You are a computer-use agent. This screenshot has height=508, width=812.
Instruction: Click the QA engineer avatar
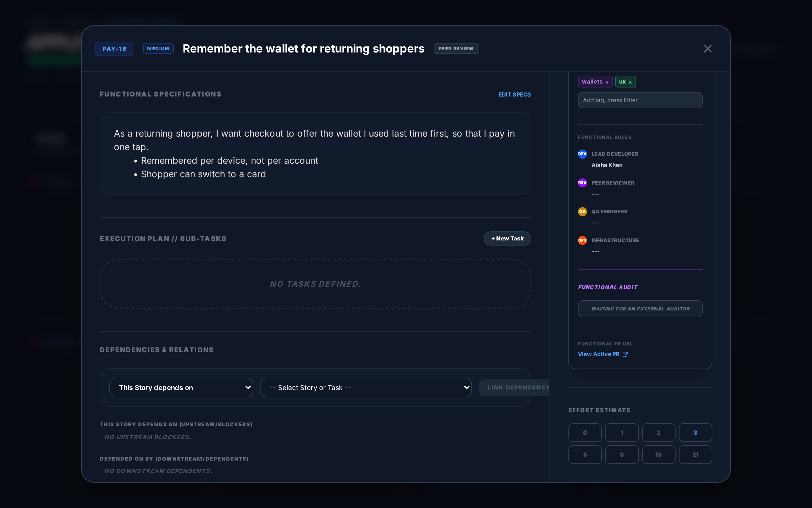point(582,211)
